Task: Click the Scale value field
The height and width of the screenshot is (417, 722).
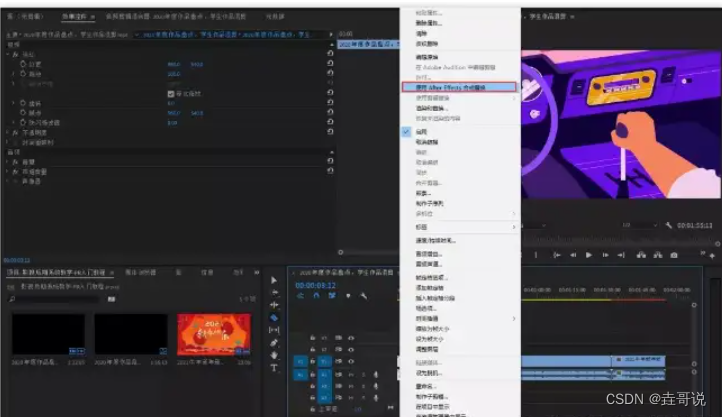Action: (x=174, y=74)
